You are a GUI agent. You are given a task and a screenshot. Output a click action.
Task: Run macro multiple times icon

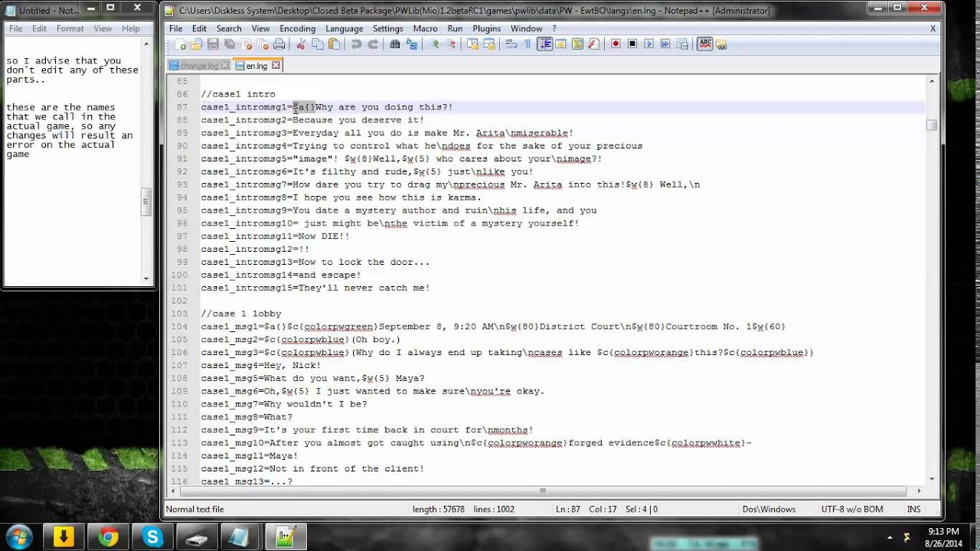pos(665,44)
